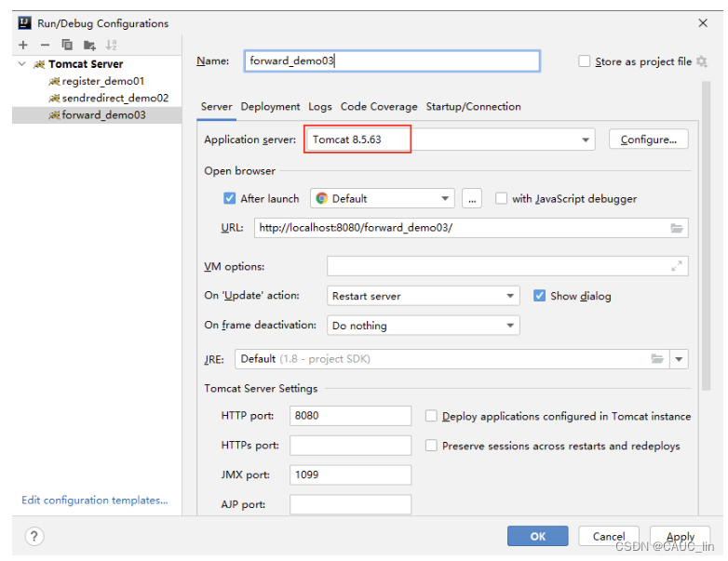Open Edit configuration templates link
The image size is (728, 561).
(x=95, y=501)
